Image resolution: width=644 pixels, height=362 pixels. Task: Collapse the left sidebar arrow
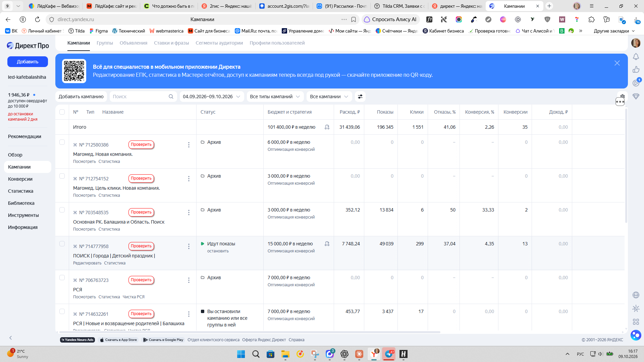click(x=11, y=338)
